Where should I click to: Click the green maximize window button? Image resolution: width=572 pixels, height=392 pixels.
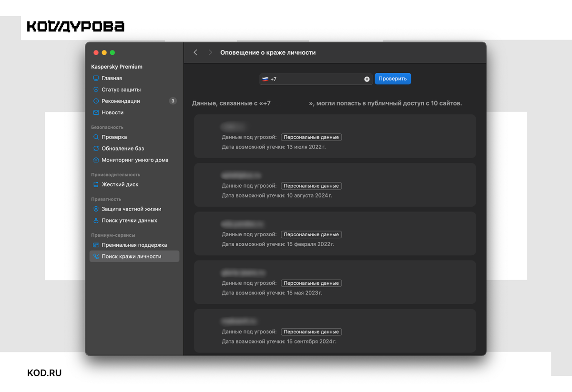[112, 52]
